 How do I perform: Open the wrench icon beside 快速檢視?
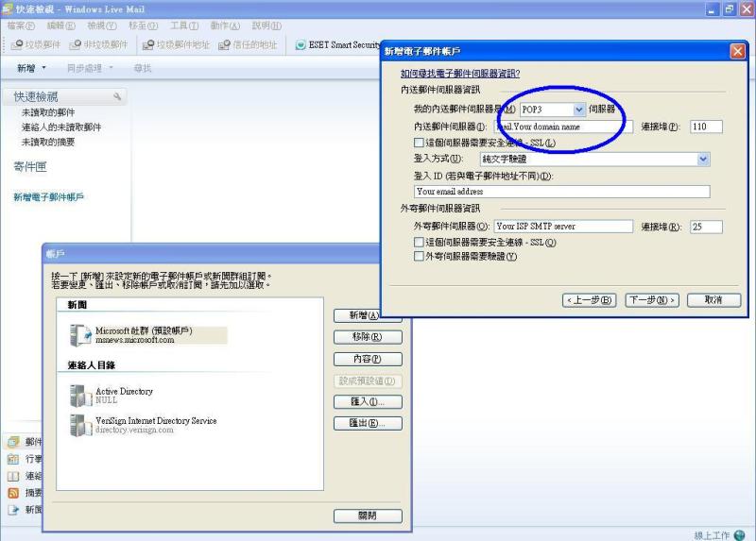click(117, 96)
